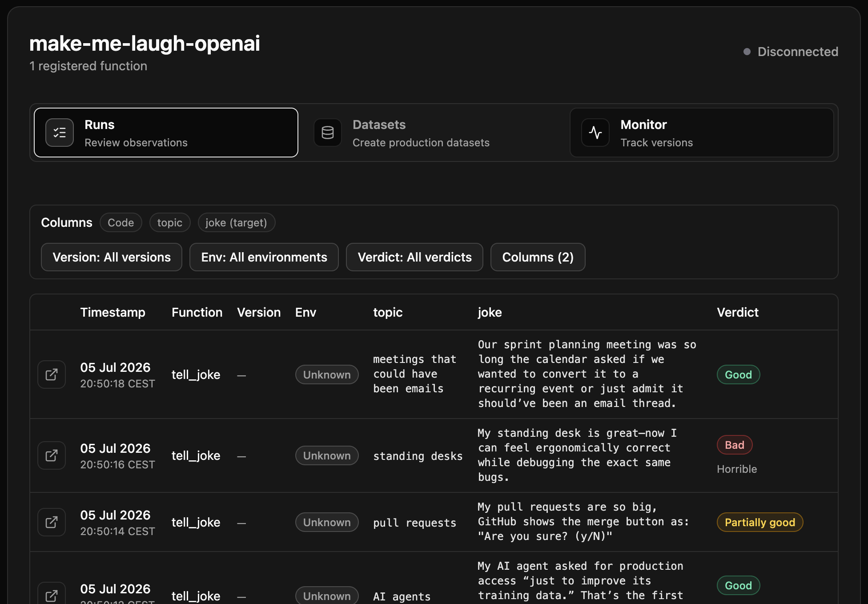Click the Function column header
The width and height of the screenshot is (868, 604).
(197, 312)
